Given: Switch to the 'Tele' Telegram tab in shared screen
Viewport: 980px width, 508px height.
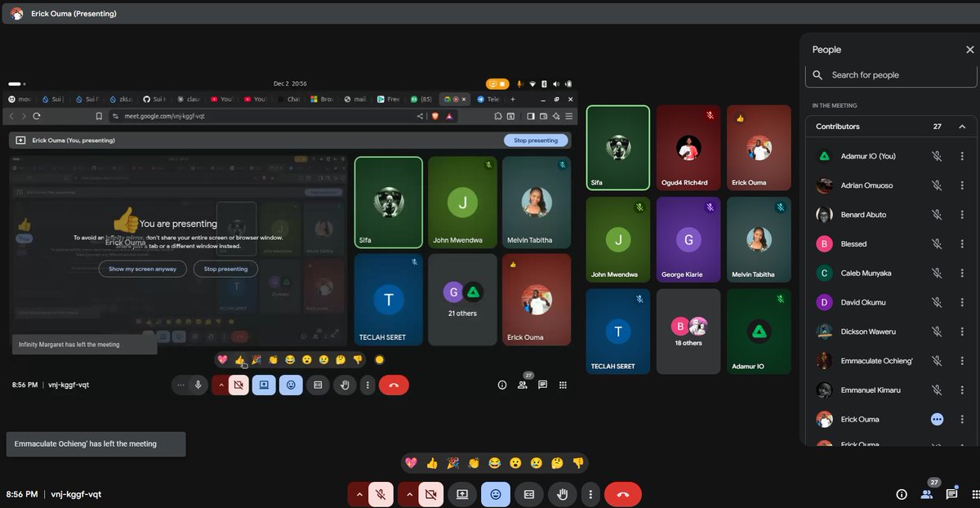Looking at the screenshot, I should pos(488,99).
